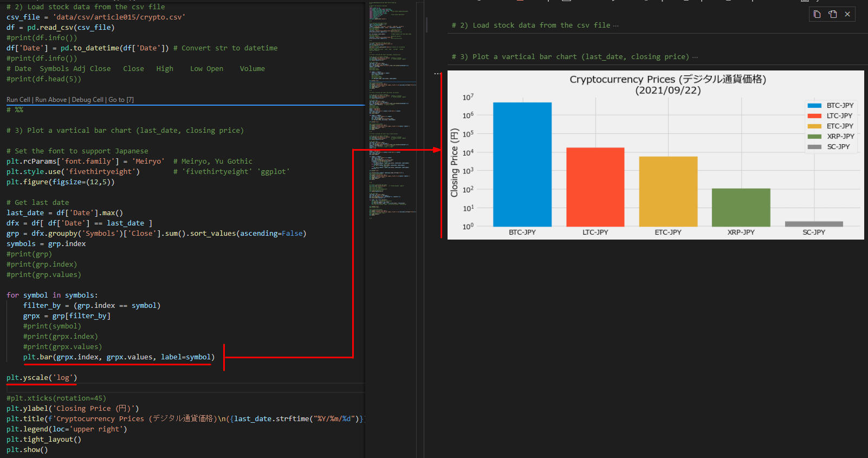Click the plt.legend(loc='upper right') line

(x=67, y=429)
